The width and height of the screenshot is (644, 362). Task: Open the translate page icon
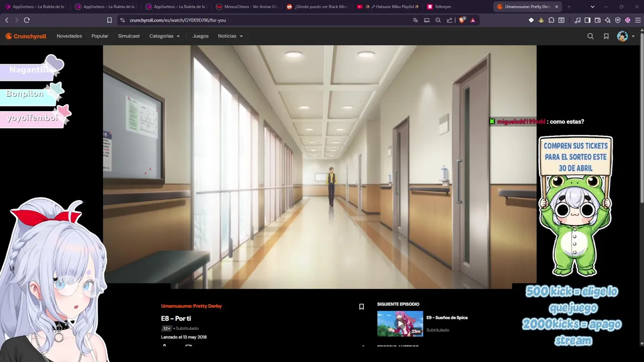[415, 20]
